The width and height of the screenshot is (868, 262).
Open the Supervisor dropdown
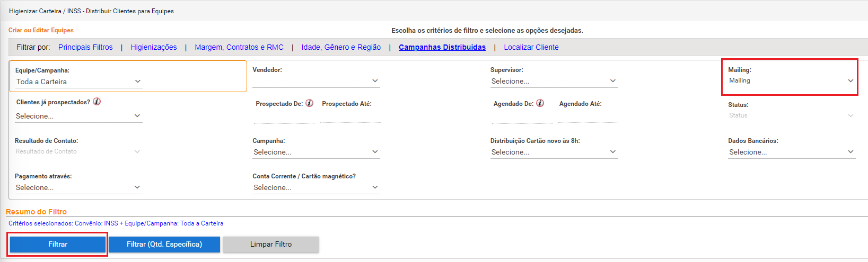point(554,81)
